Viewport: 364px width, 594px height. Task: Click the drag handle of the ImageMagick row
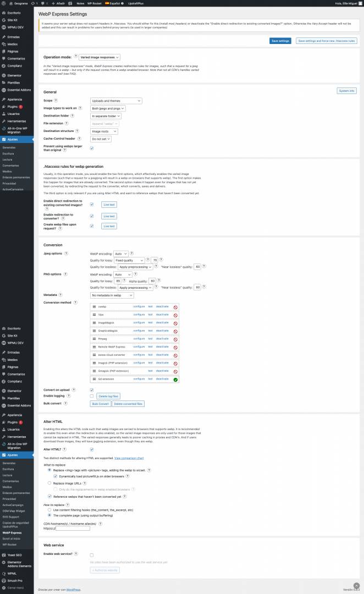pos(95,323)
